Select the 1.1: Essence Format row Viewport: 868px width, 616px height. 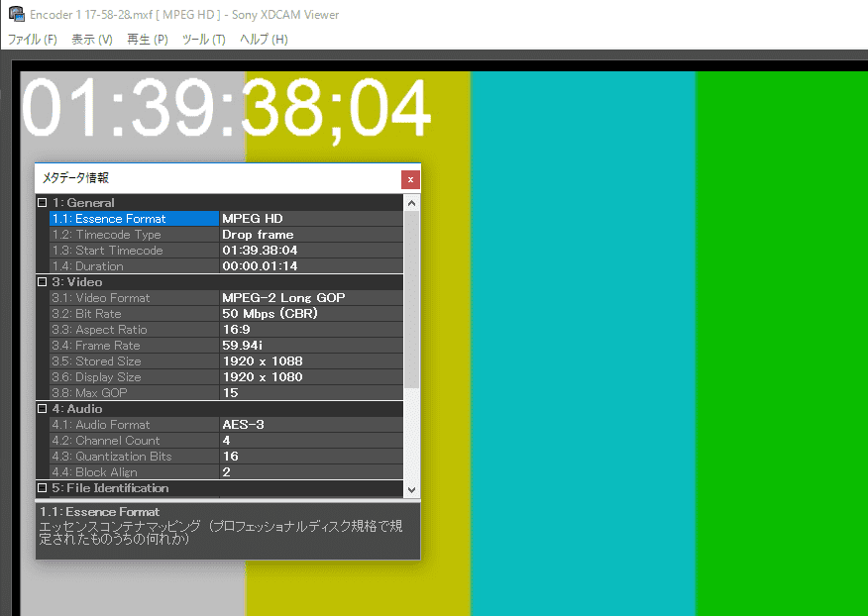pos(133,219)
